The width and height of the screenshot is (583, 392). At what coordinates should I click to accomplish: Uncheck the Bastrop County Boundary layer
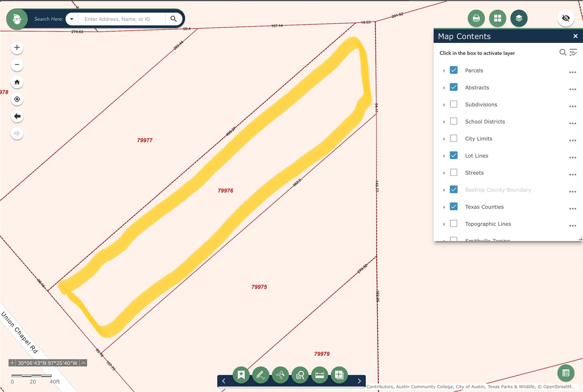[x=454, y=190]
